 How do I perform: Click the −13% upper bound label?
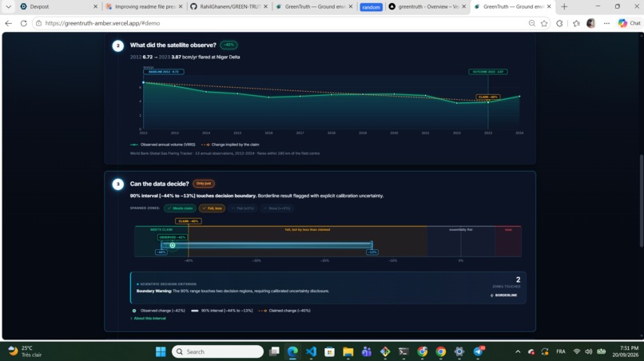coord(372,252)
